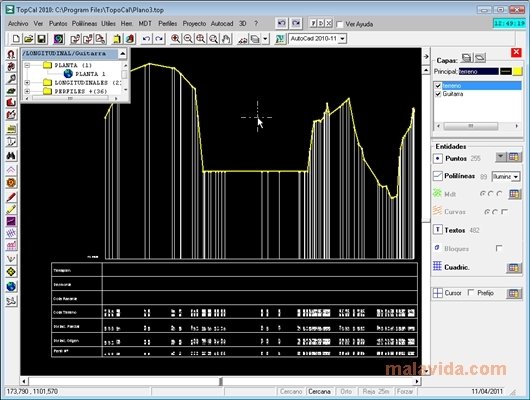Viewport: 530px width, 400px height.
Task: Open the Perfiles menu
Action: click(168, 24)
